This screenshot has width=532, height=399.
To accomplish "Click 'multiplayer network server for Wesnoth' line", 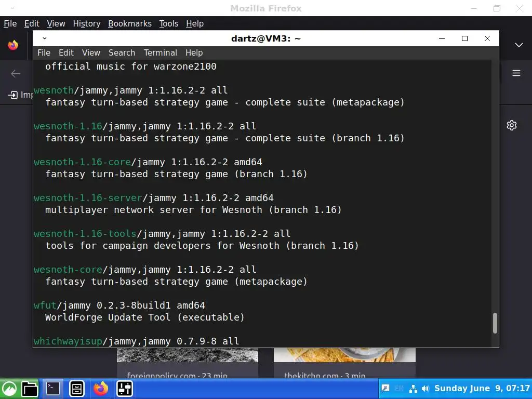I will click(193, 210).
